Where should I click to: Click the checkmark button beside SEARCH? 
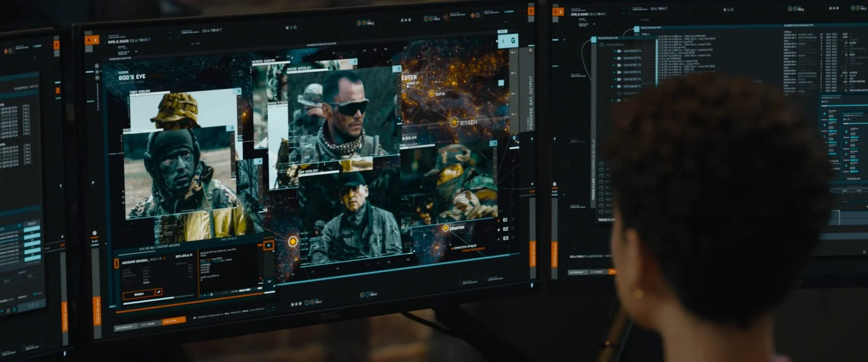pos(159,292)
